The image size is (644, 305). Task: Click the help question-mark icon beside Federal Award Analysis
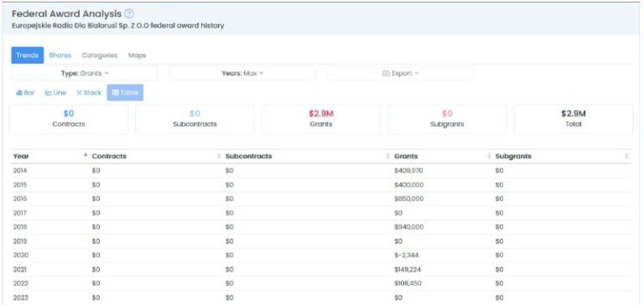click(x=129, y=13)
